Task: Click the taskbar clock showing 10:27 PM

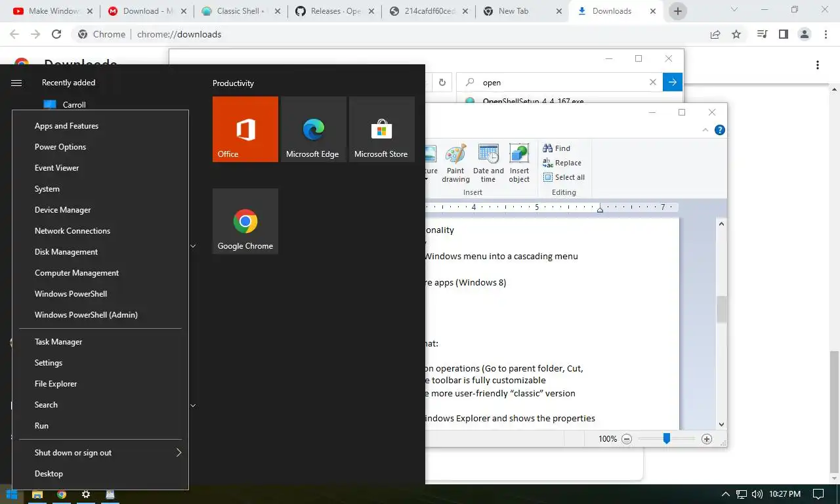Action: pyautogui.click(x=786, y=494)
